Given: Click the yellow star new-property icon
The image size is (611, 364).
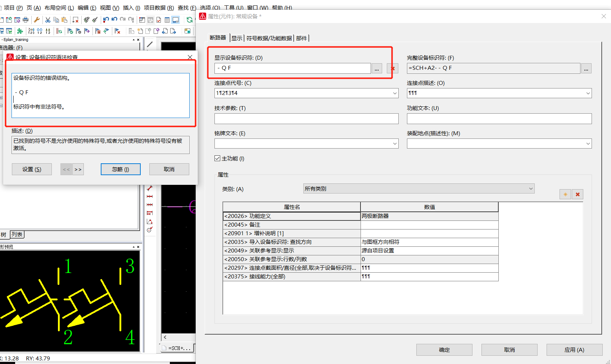Looking at the screenshot, I should 565,194.
